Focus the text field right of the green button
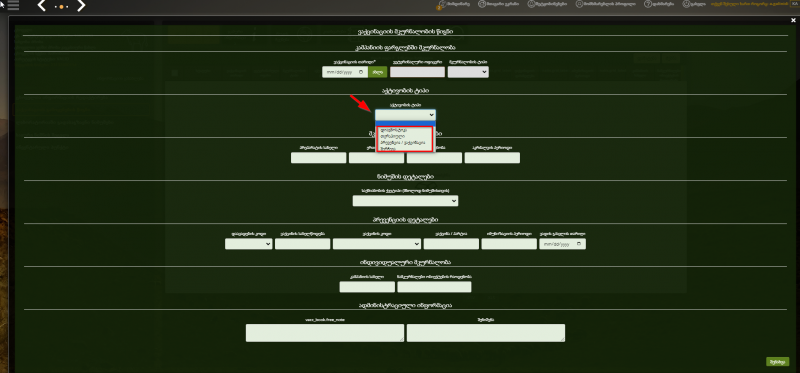Screen dimensions: 800x373 pos(417,72)
